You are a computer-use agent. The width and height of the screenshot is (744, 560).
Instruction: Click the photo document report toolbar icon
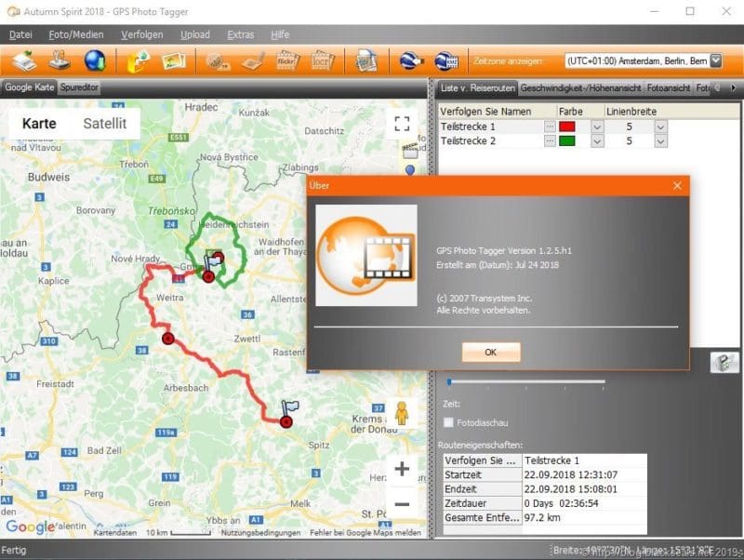365,61
